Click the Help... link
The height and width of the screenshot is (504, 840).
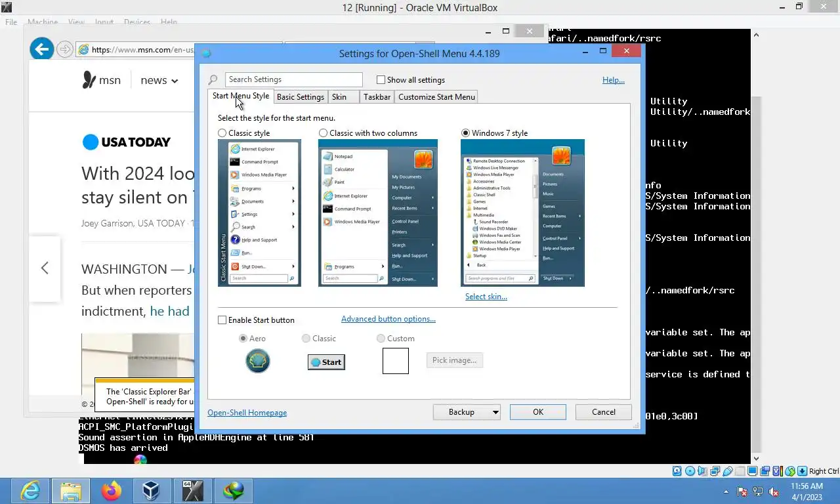point(614,80)
